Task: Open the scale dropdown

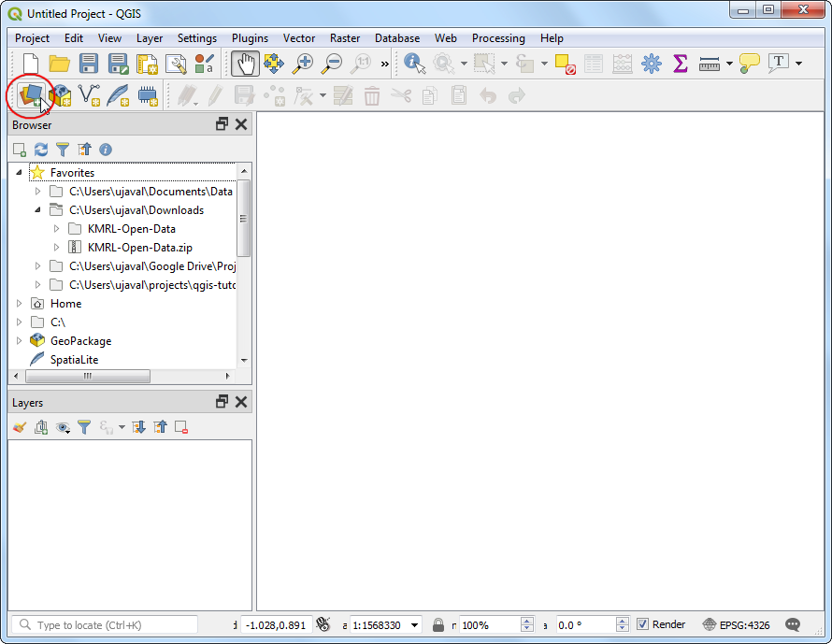Action: 414,624
